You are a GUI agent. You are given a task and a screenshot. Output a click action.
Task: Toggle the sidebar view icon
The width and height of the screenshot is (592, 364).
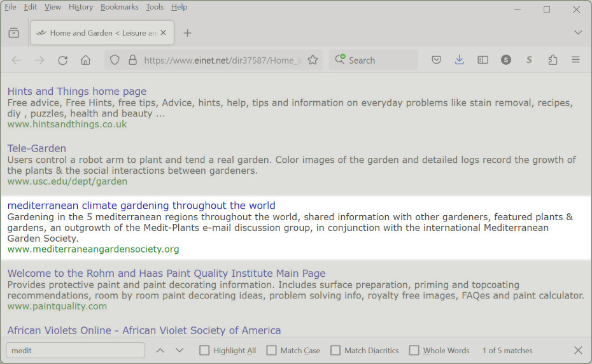click(483, 60)
